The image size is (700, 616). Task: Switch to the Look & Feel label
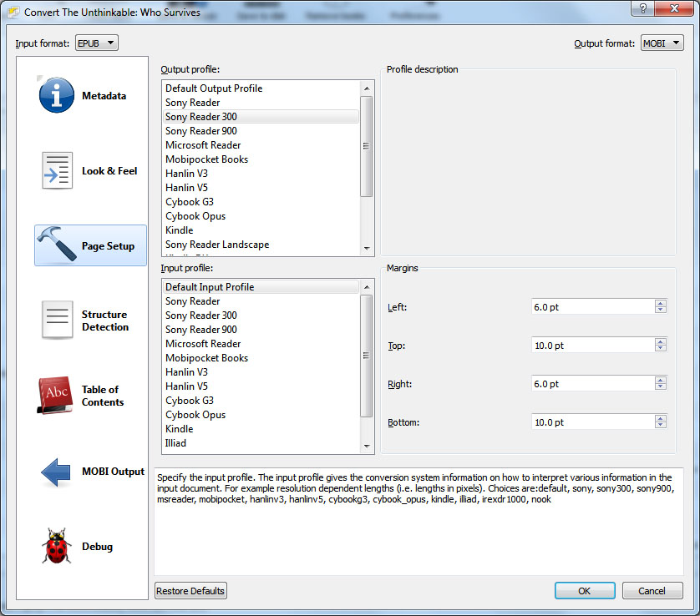(x=109, y=171)
